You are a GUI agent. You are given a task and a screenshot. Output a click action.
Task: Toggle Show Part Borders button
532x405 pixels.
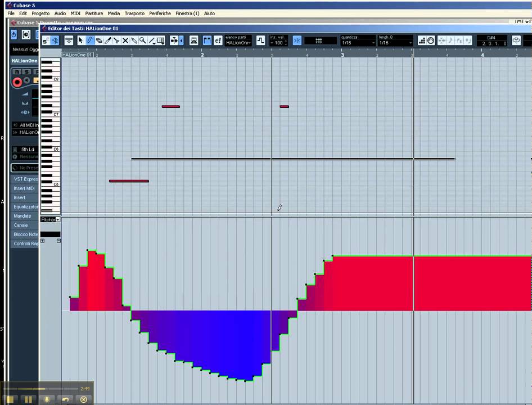point(207,40)
